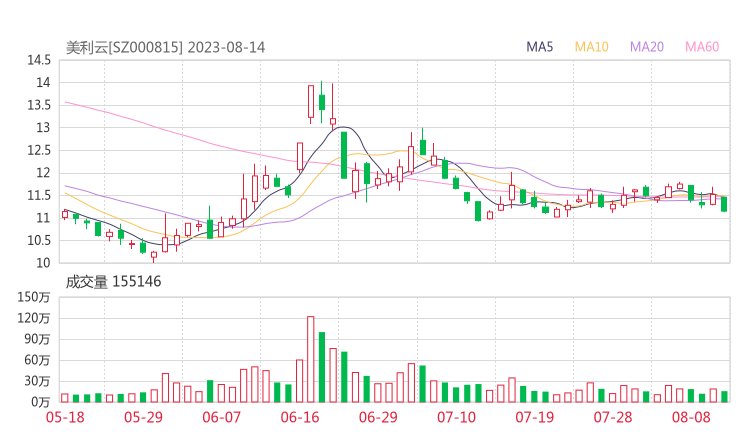Click the 06-07 date axis label
740x440 pixels.
[221, 417]
